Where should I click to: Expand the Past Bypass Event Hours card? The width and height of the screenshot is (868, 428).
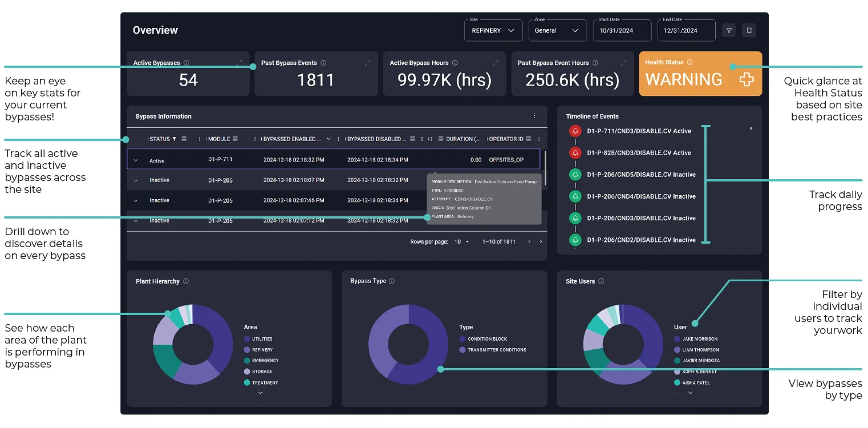tap(624, 63)
